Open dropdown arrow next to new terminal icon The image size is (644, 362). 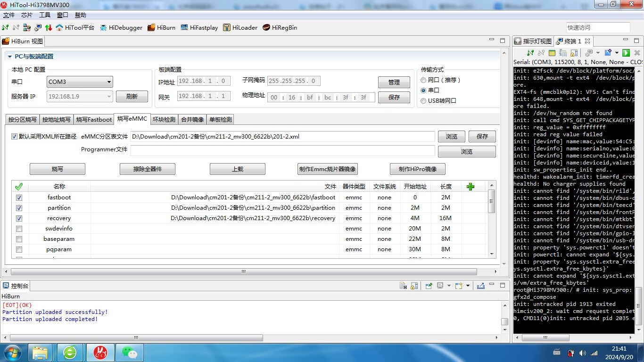tap(617, 53)
